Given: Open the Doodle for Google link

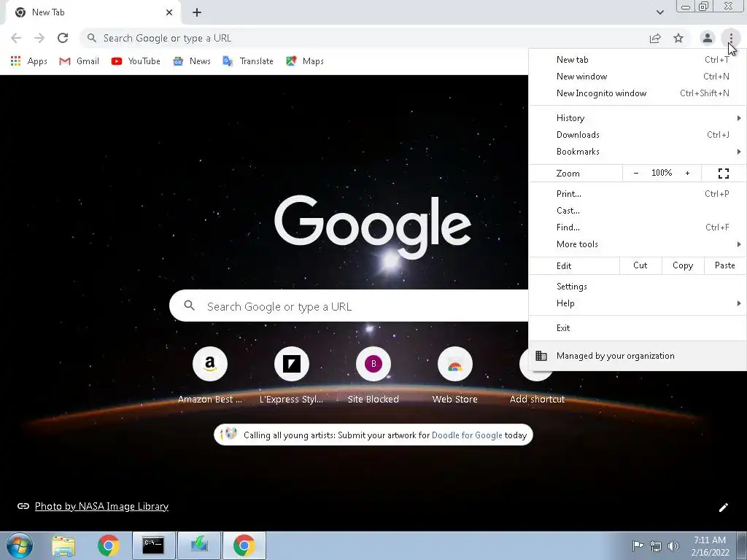Looking at the screenshot, I should (467, 435).
